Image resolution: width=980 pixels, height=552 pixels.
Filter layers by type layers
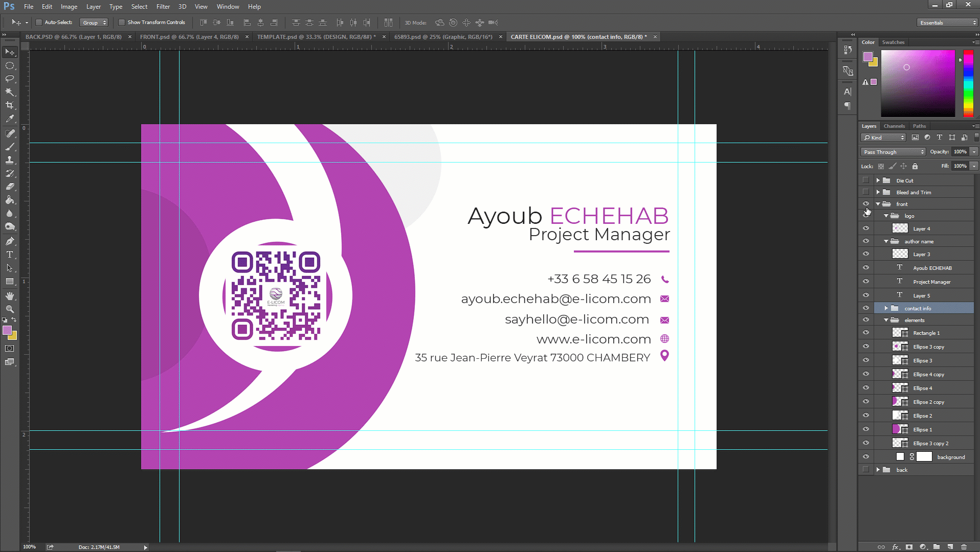click(x=940, y=137)
